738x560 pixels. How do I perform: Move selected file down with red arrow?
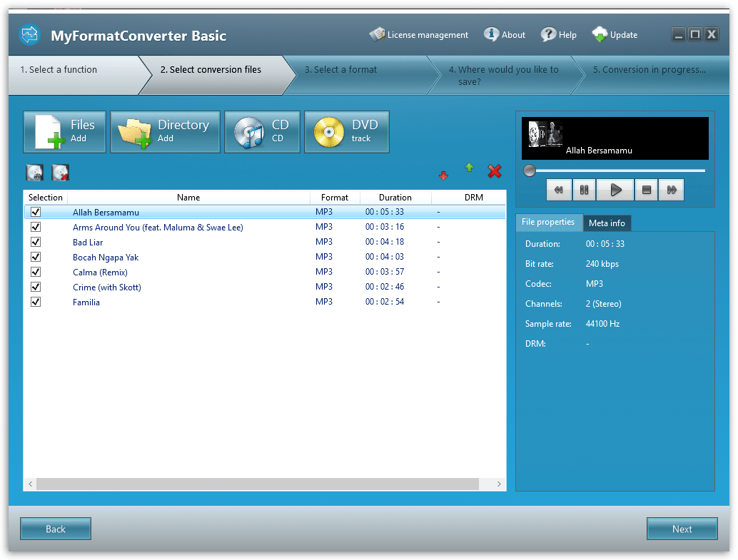pos(443,175)
